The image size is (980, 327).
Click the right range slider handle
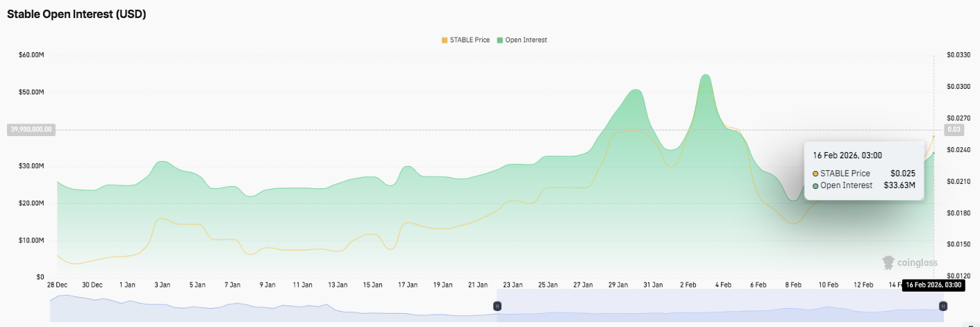(x=942, y=306)
